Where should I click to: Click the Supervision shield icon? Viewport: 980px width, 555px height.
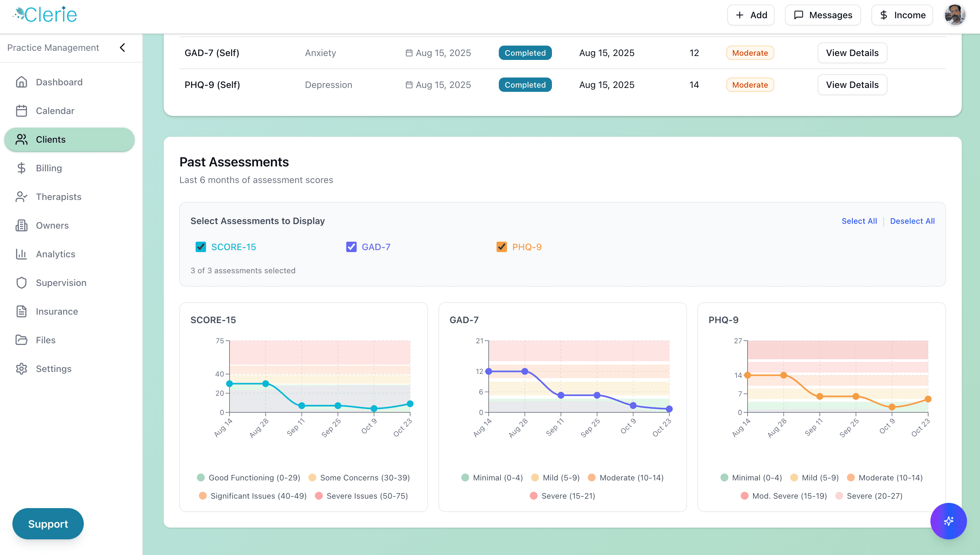click(x=22, y=282)
